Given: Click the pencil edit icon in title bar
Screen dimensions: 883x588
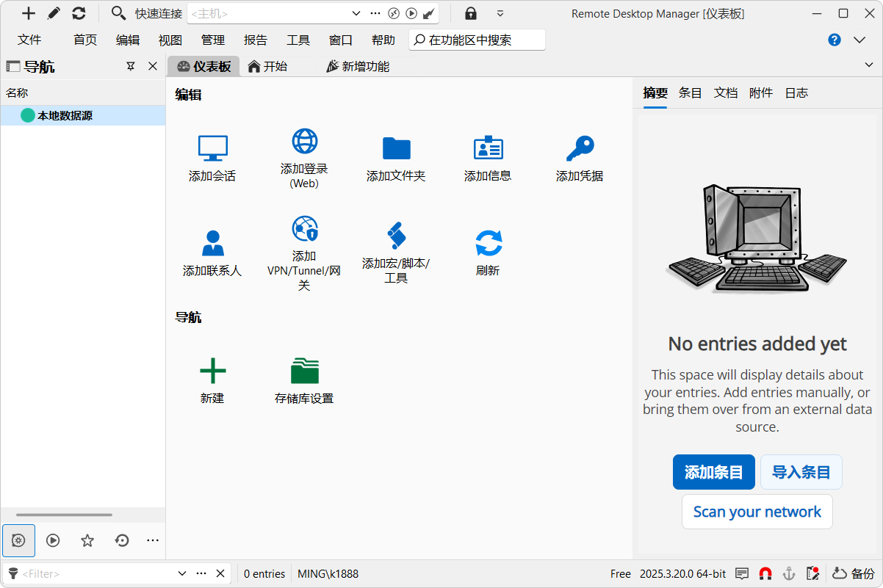Looking at the screenshot, I should [54, 13].
